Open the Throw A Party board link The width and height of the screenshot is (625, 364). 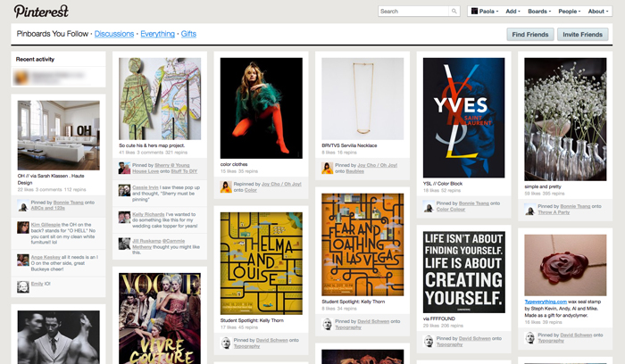pyautogui.click(x=554, y=212)
